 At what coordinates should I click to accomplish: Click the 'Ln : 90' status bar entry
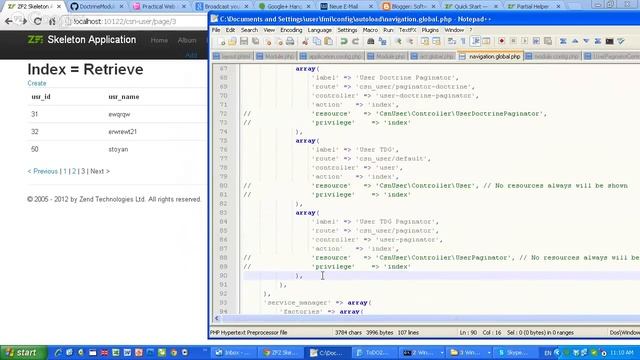[x=468, y=333]
